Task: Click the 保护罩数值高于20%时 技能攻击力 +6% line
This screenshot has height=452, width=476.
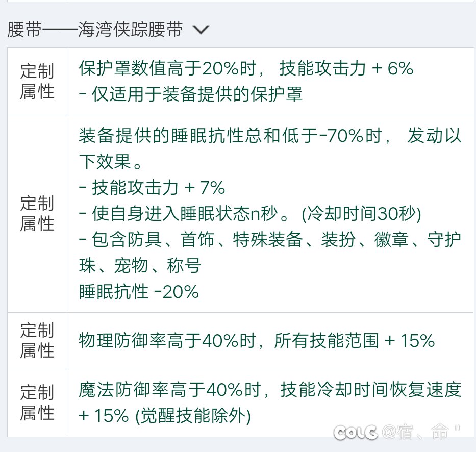Action: (x=246, y=68)
